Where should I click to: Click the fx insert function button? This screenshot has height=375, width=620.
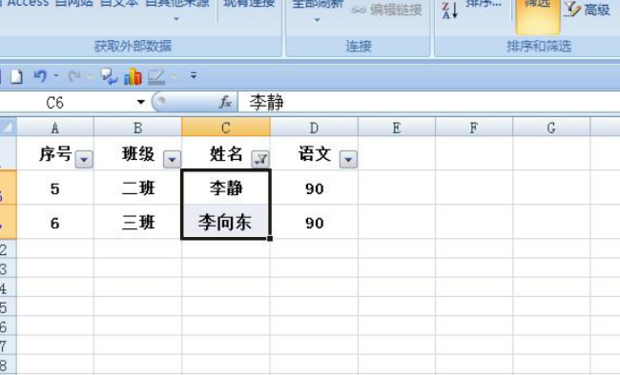pos(225,102)
